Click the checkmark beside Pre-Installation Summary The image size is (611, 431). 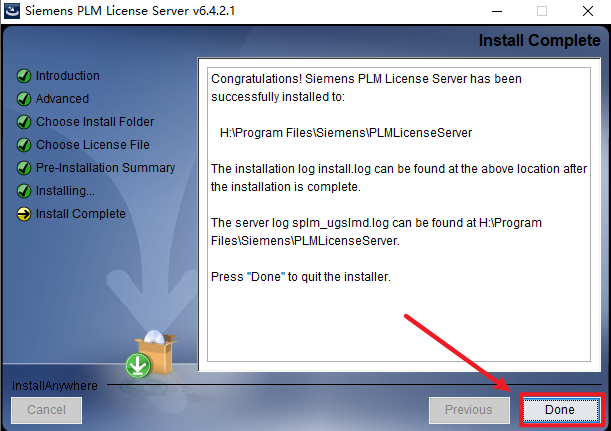(x=24, y=168)
